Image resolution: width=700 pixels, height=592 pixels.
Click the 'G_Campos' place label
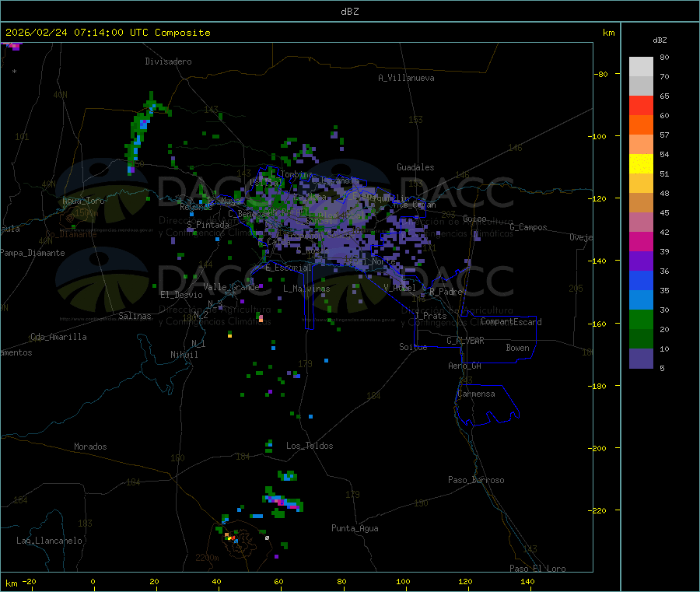click(529, 227)
